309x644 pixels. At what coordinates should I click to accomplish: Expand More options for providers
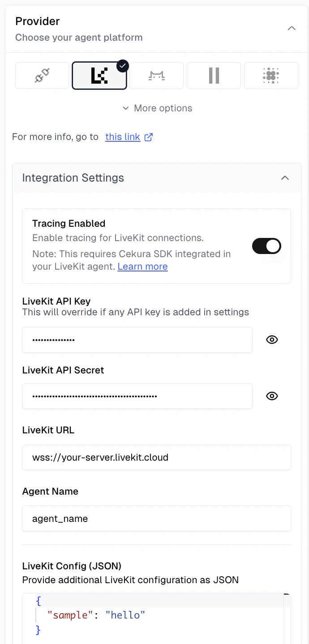pyautogui.click(x=156, y=108)
